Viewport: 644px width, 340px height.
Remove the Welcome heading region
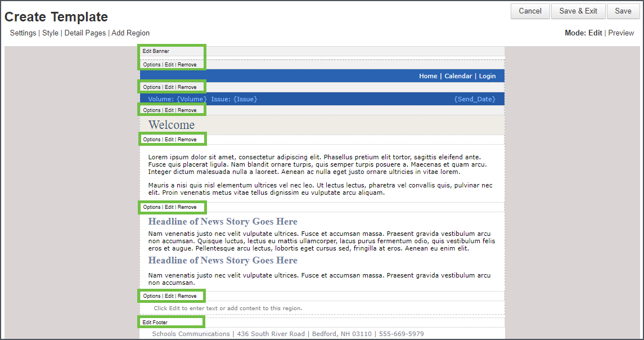(187, 110)
